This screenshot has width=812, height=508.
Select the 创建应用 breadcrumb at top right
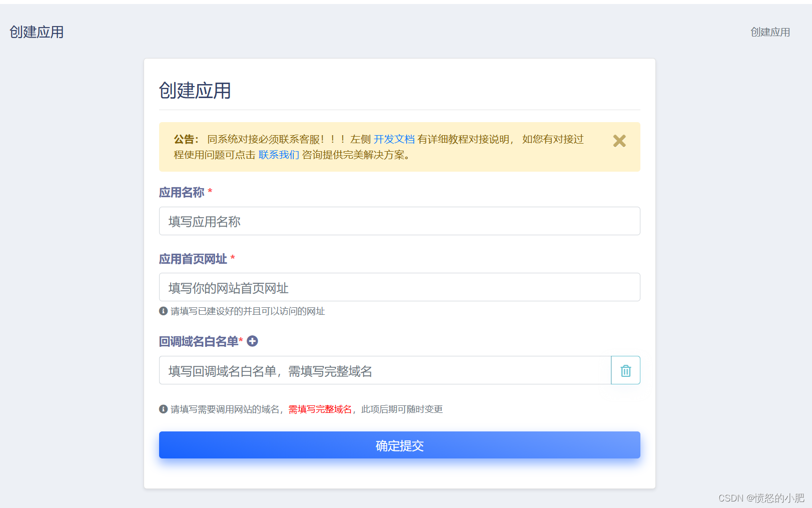click(x=769, y=32)
